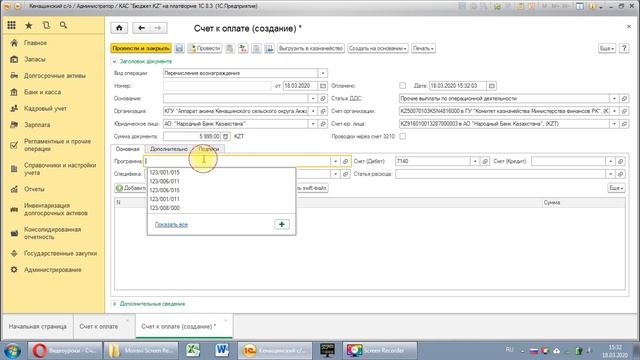Open linked item button for Счет организации
This screenshot has width=640, height=360.
[624, 111]
